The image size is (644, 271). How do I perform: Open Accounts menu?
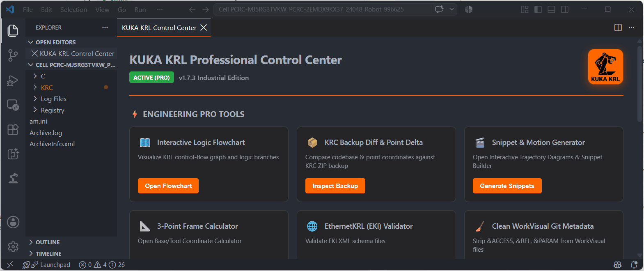tap(13, 222)
